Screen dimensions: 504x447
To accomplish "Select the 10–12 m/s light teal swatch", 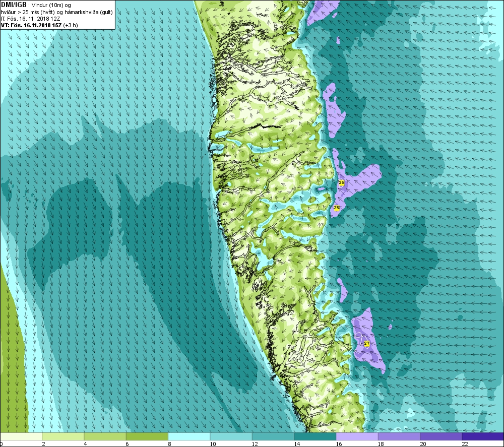I will pyautogui.click(x=231, y=436).
